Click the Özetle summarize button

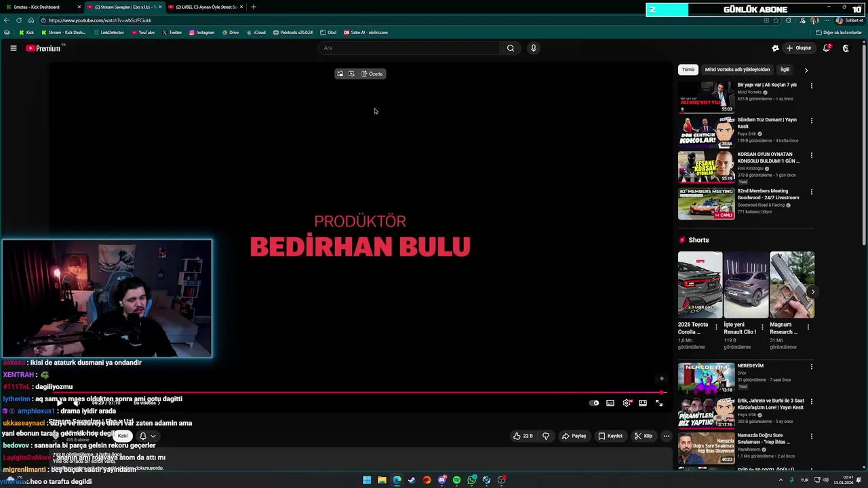tap(372, 74)
